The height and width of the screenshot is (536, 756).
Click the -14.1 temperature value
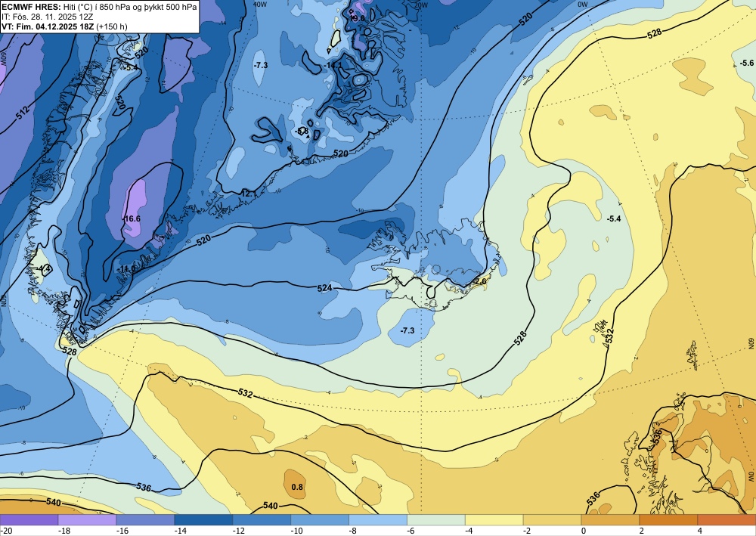(333, 65)
